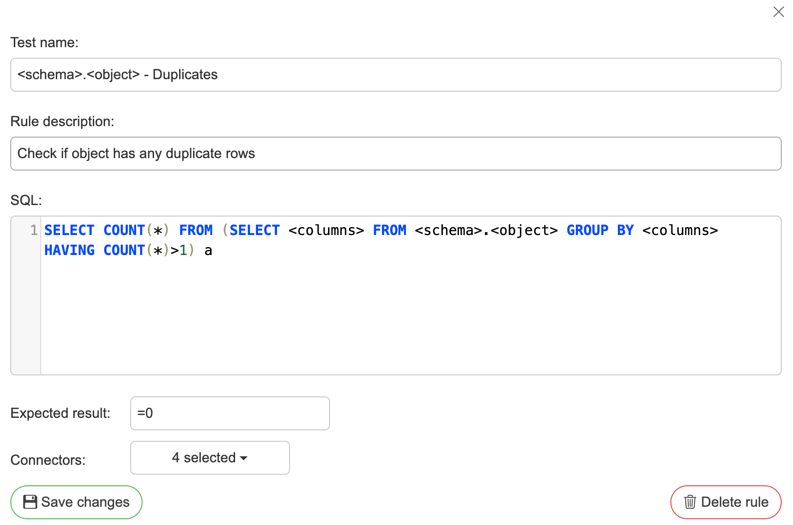Click the 'Test name:' label
This screenshot has height=525, width=793.
click(x=44, y=43)
